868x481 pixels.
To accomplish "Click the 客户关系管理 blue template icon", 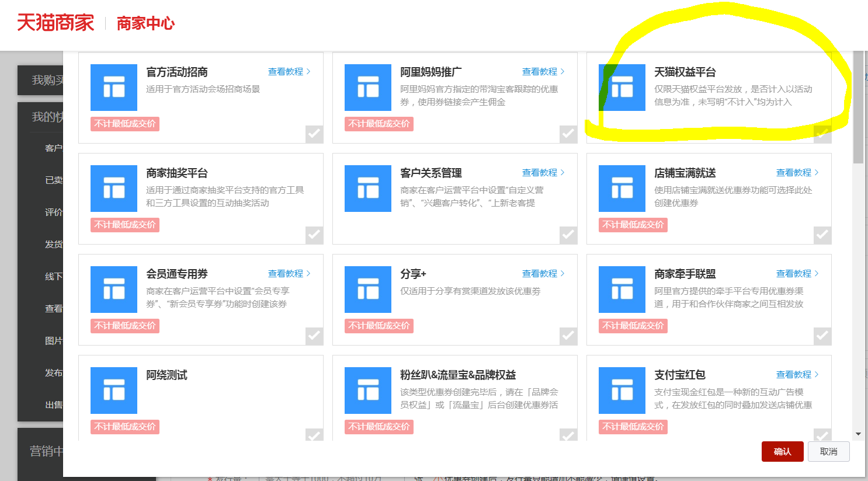I will [368, 189].
